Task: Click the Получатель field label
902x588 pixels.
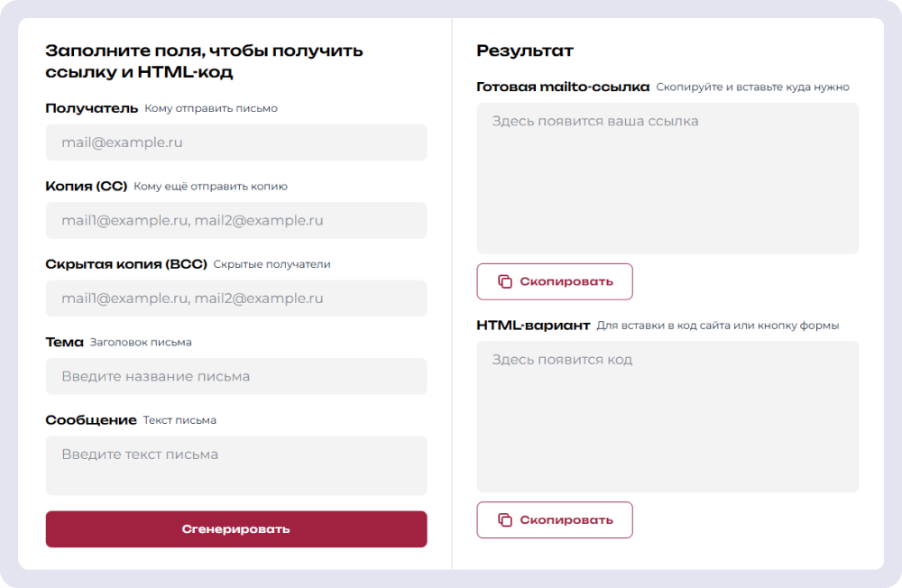Action: pyautogui.click(x=91, y=108)
